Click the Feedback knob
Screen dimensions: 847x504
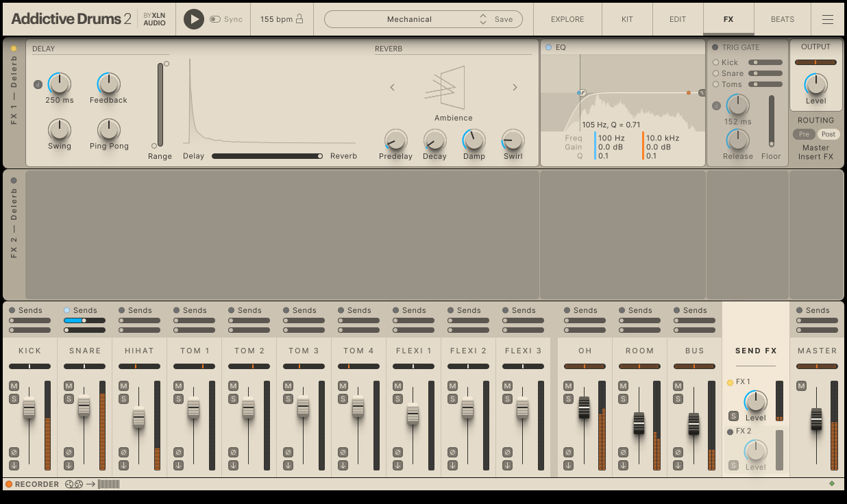tap(108, 84)
